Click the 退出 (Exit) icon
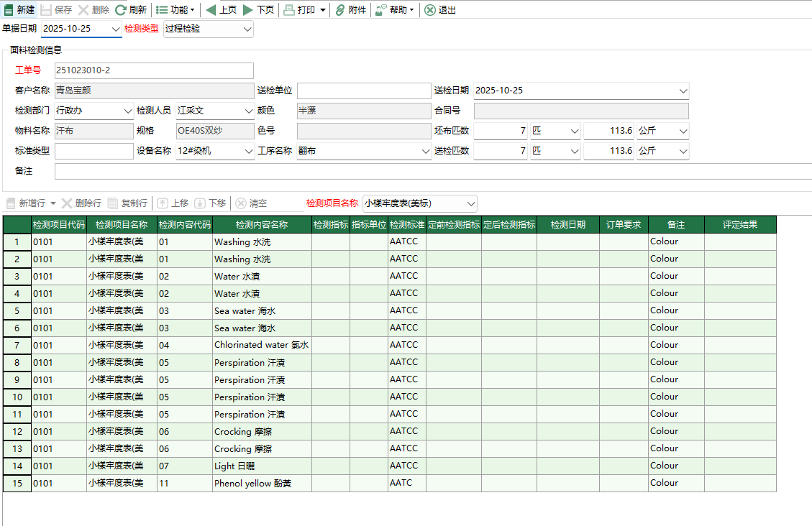812x526 pixels. click(430, 10)
